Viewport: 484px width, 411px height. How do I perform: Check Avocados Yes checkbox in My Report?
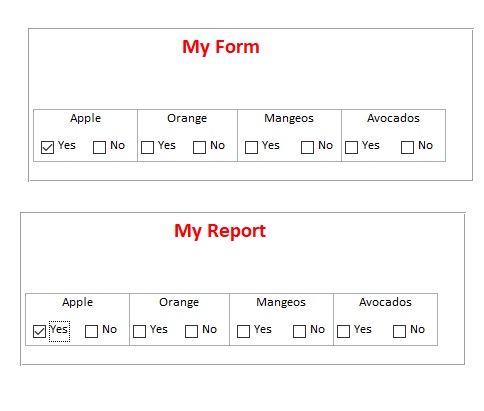pyautogui.click(x=343, y=331)
